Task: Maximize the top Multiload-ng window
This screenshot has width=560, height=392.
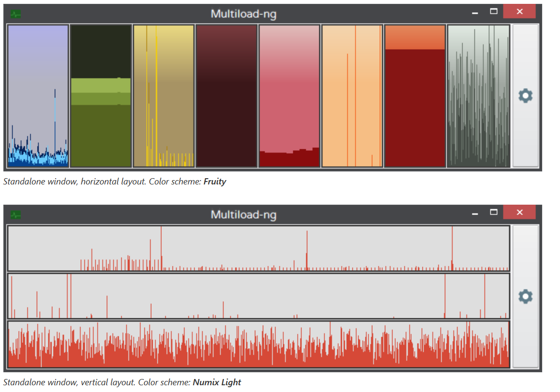Action: pyautogui.click(x=494, y=12)
